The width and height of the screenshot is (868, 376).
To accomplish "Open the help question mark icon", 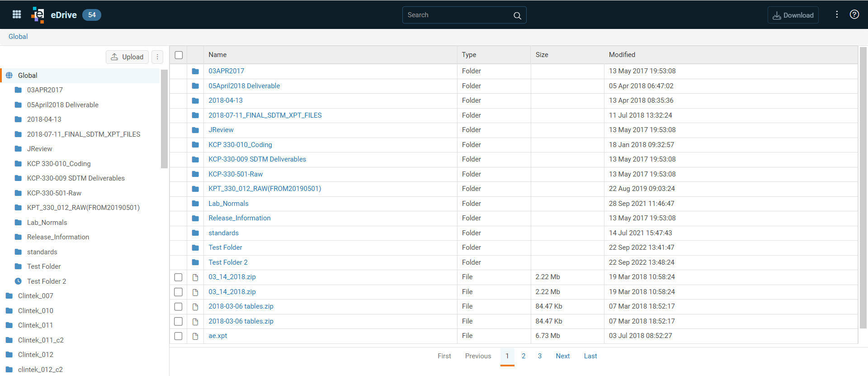I will click(854, 14).
